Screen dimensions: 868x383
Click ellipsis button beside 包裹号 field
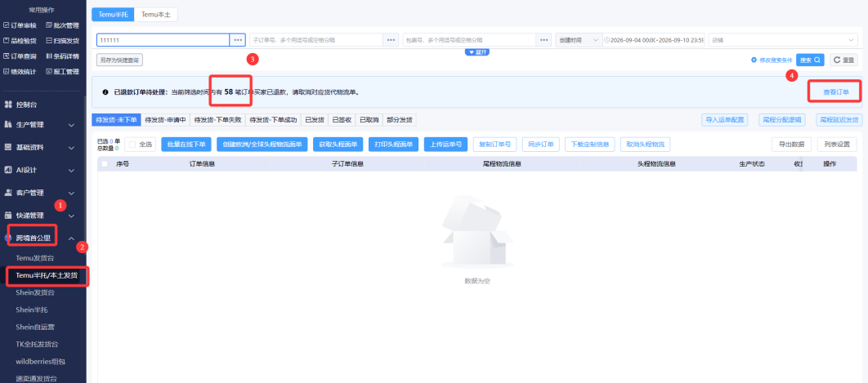click(x=544, y=40)
